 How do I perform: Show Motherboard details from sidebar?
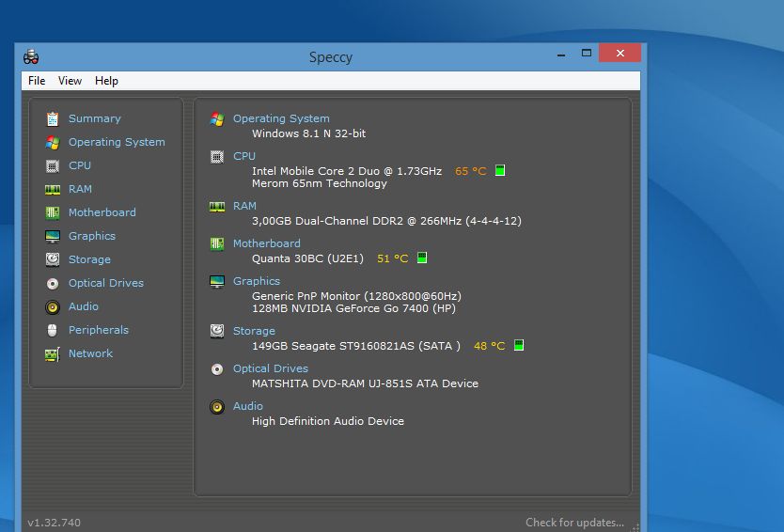pos(102,212)
